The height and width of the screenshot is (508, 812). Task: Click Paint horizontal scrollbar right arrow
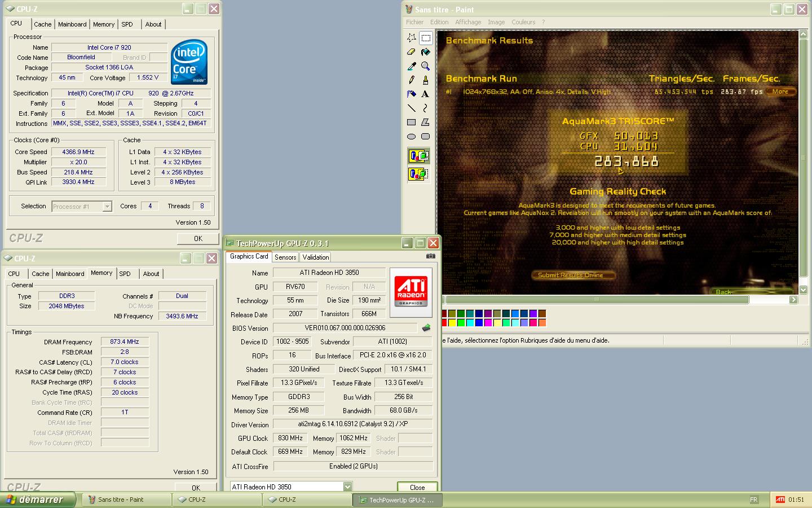793,300
